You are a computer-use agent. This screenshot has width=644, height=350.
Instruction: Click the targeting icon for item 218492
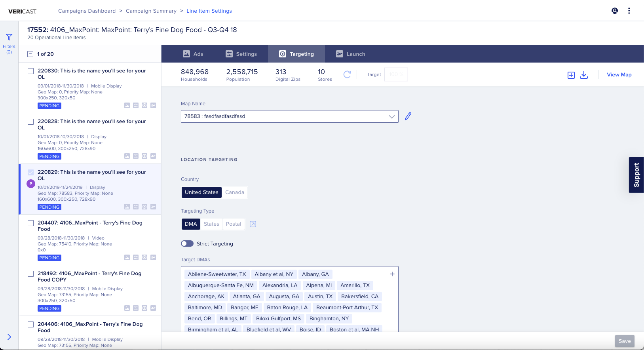click(x=144, y=308)
